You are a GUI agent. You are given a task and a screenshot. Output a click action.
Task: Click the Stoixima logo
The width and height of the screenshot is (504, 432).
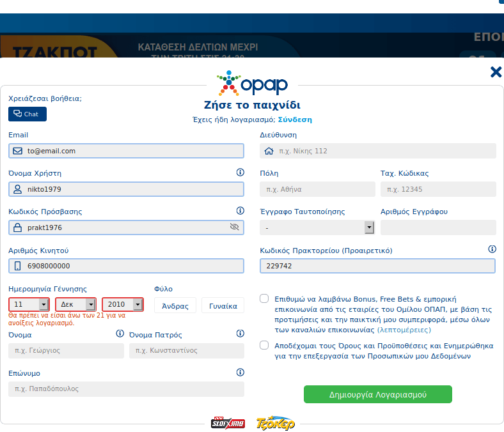(228, 423)
